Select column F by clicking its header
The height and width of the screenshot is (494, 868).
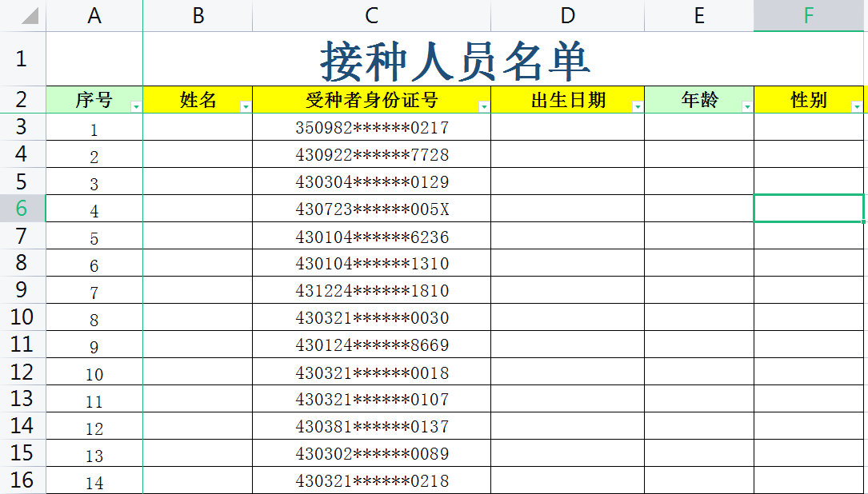809,14
